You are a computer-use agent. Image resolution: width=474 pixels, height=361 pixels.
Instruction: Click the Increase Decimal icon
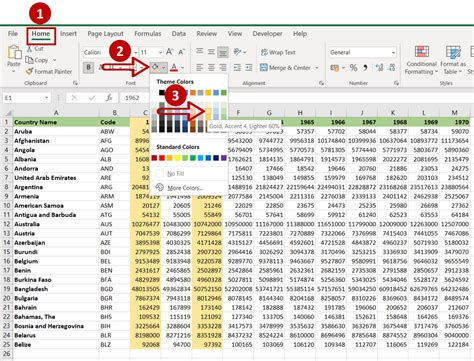click(x=379, y=68)
